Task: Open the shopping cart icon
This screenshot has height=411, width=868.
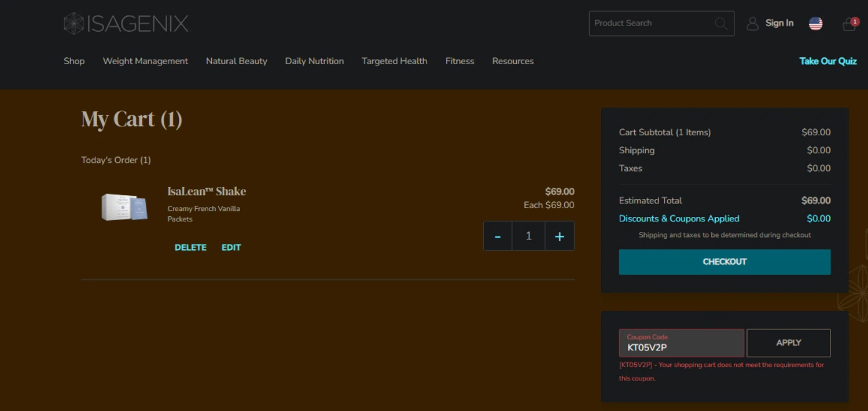Action: coord(849,24)
